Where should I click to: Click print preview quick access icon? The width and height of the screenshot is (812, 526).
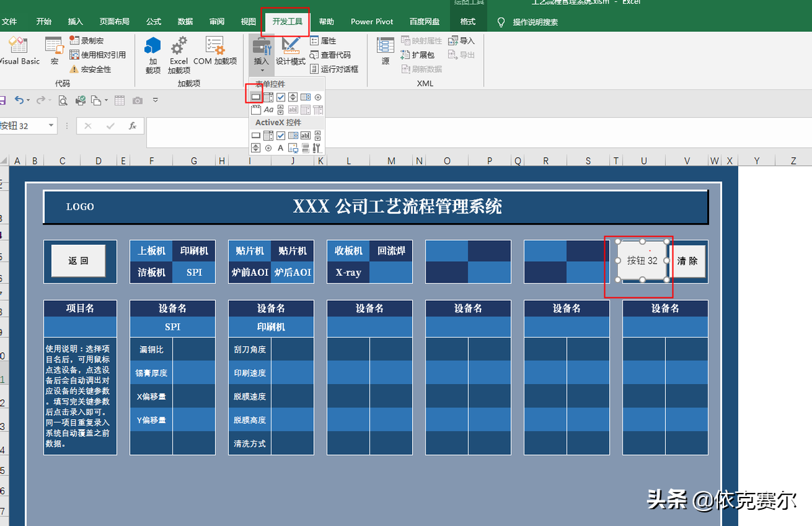(x=62, y=101)
